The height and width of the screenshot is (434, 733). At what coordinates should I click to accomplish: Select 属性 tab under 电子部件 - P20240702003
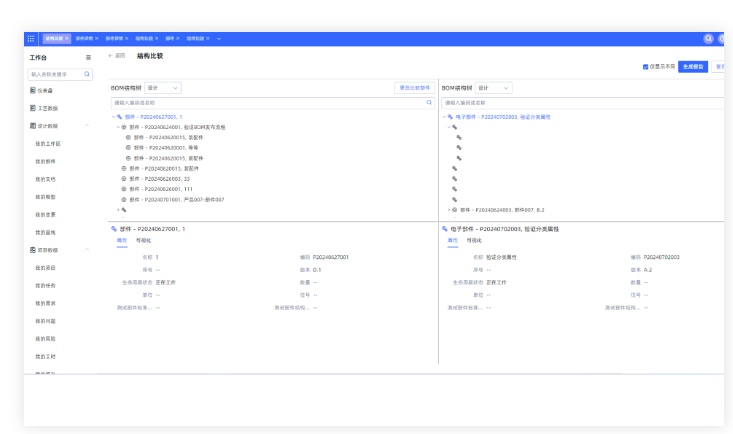(453, 240)
